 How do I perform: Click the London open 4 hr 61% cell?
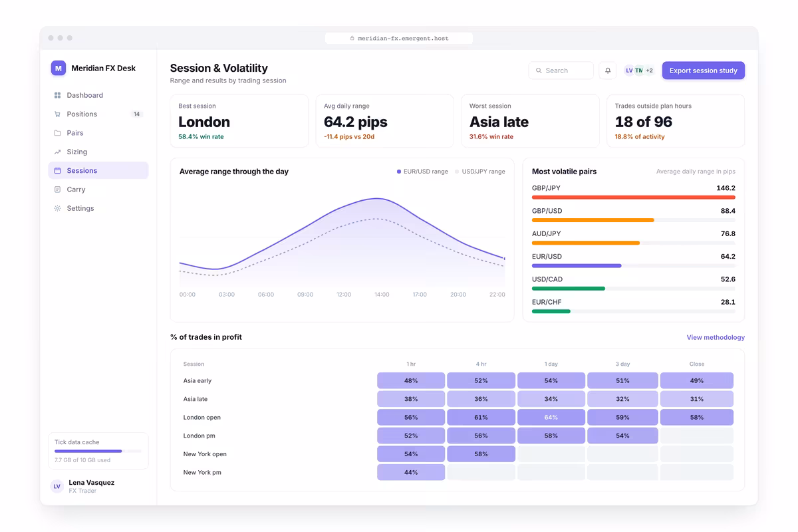481,418
